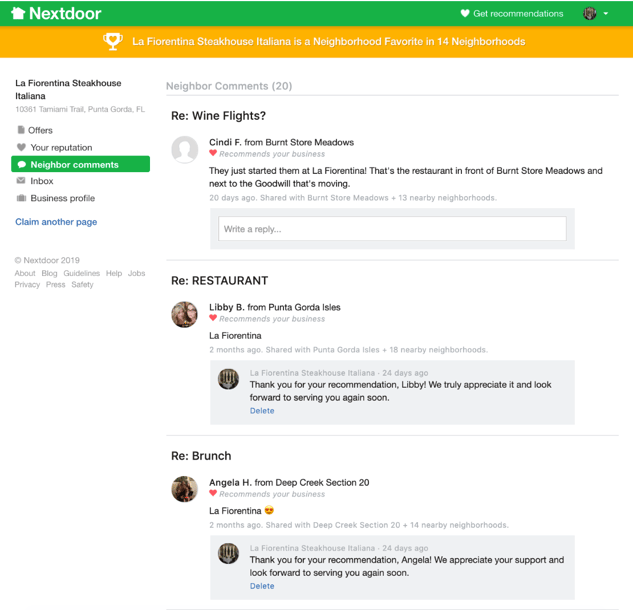Click La Fiorentina Steakhouse Italiana sidebar title
Screen dimensions: 633x610
(68, 89)
